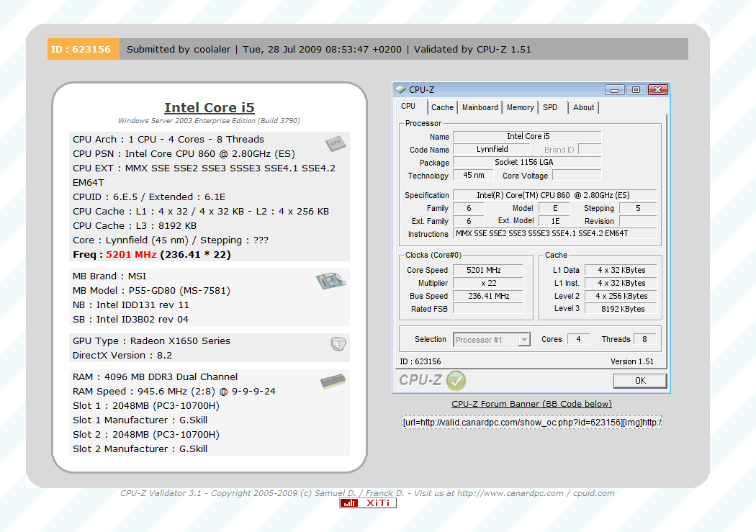Click the 'DirectX Version : 8.2' line
This screenshot has width=756, height=532.
coord(122,355)
